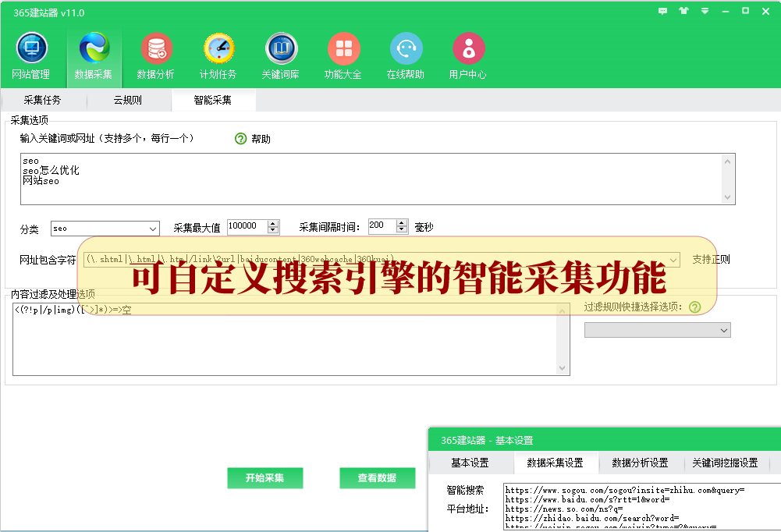Viewport: 781px width, 532px height.
Task: Click the content filter box scrollbar down arrow
Action: pyautogui.click(x=563, y=368)
